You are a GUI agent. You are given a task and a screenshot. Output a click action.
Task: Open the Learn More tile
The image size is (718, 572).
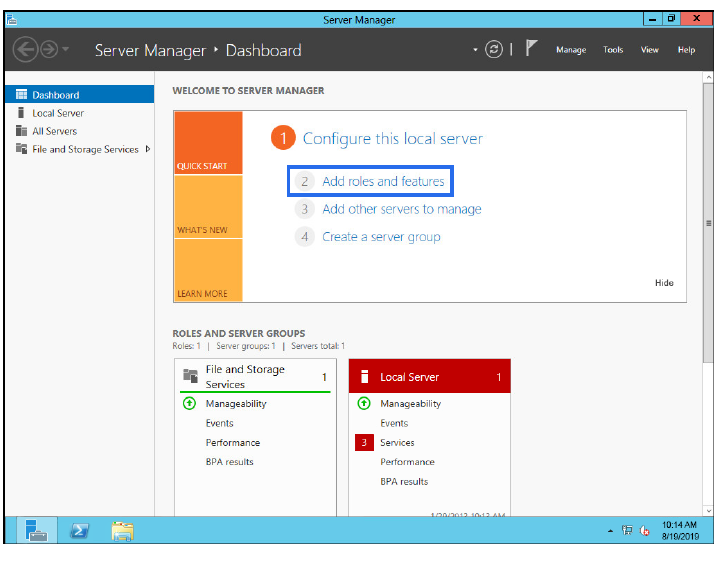[x=208, y=270]
